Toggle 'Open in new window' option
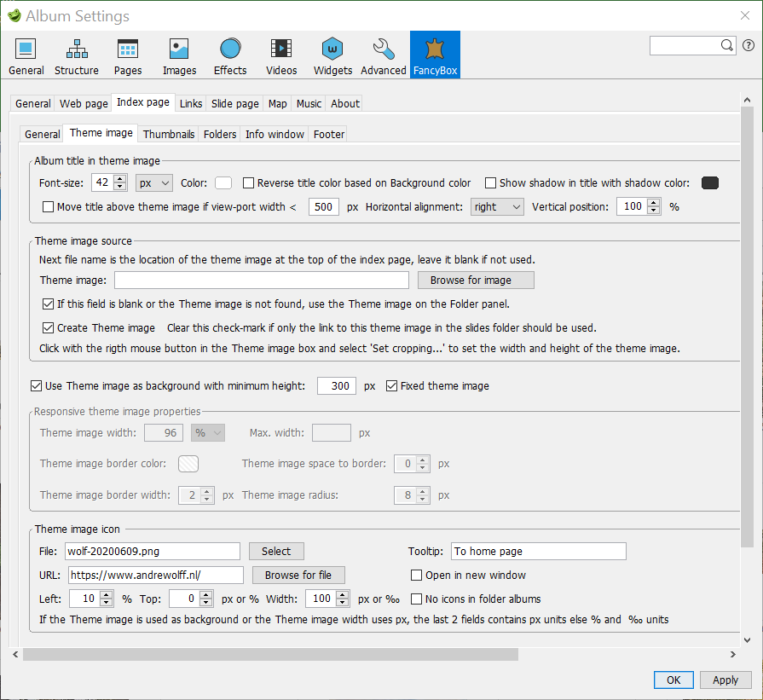 pos(416,575)
